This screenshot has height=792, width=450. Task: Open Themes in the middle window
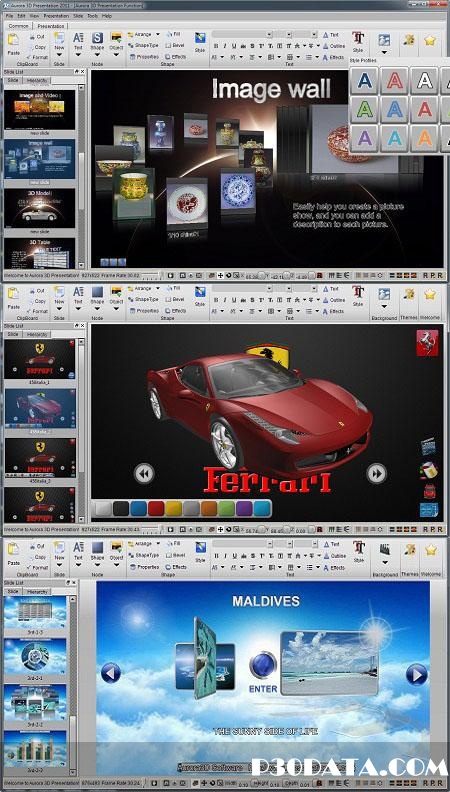tap(409, 295)
